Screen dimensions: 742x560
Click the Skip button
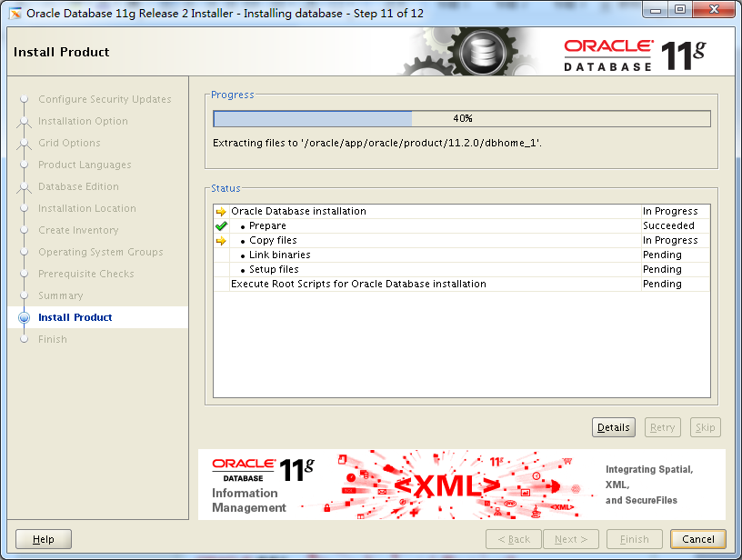coord(705,427)
